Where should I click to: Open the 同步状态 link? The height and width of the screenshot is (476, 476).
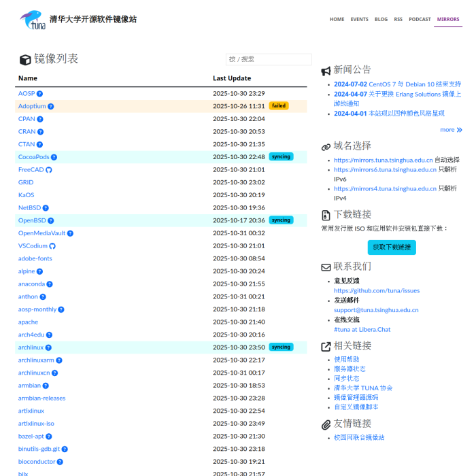[346, 379]
